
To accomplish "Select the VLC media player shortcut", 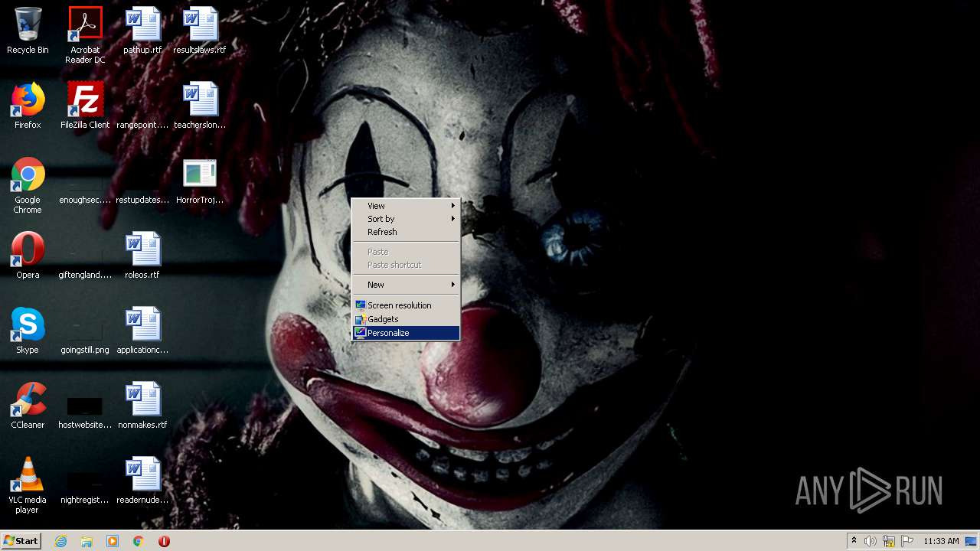I will [x=28, y=485].
